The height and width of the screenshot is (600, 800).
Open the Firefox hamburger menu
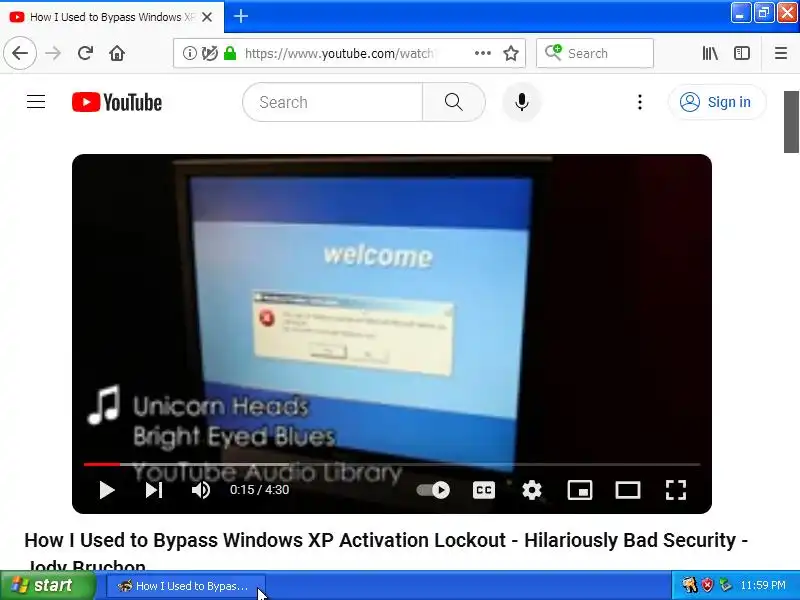coord(781,53)
